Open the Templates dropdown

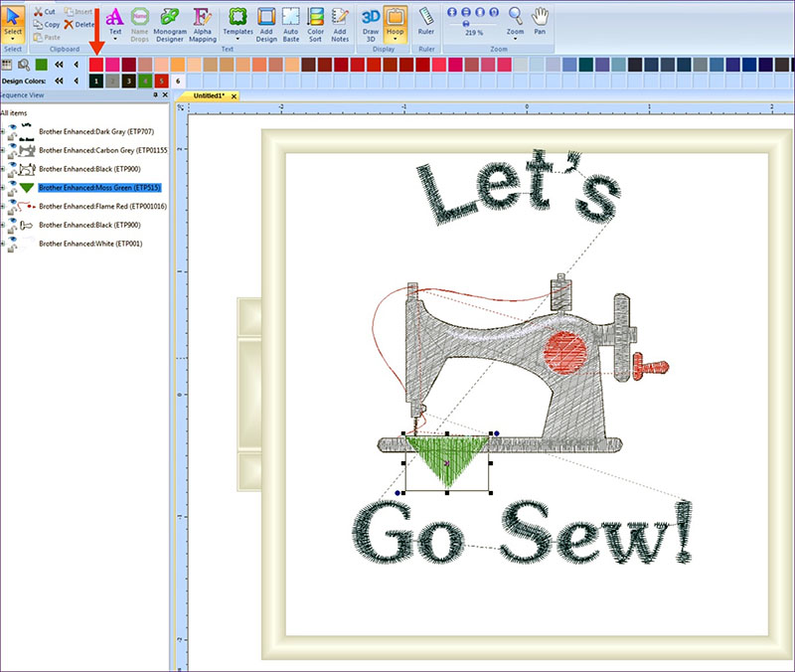pos(238,40)
